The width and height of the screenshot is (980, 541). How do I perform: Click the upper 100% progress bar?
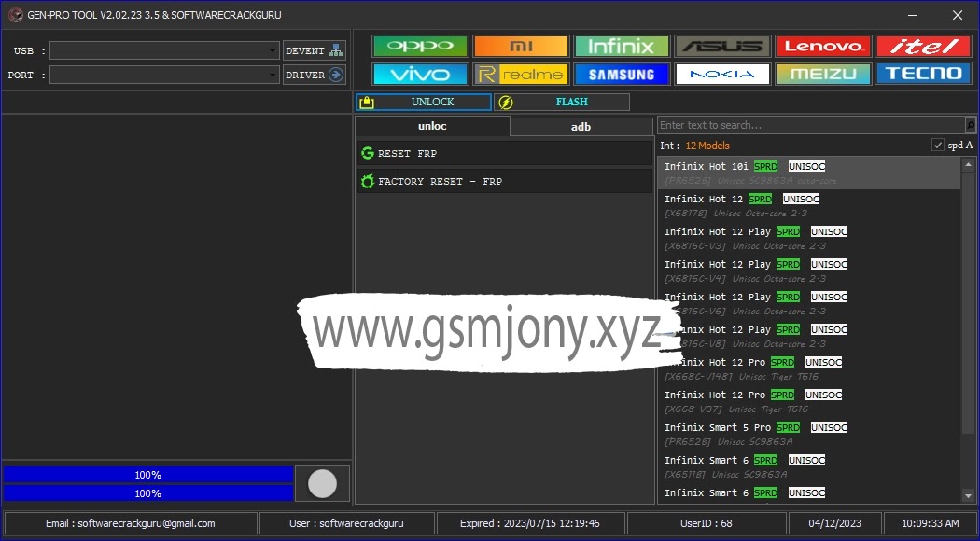pos(148,475)
